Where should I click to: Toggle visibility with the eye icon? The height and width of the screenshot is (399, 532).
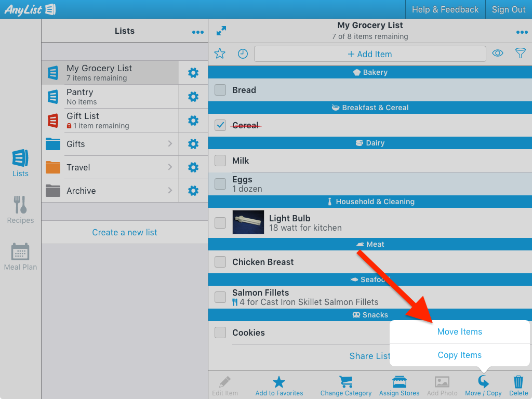(497, 54)
